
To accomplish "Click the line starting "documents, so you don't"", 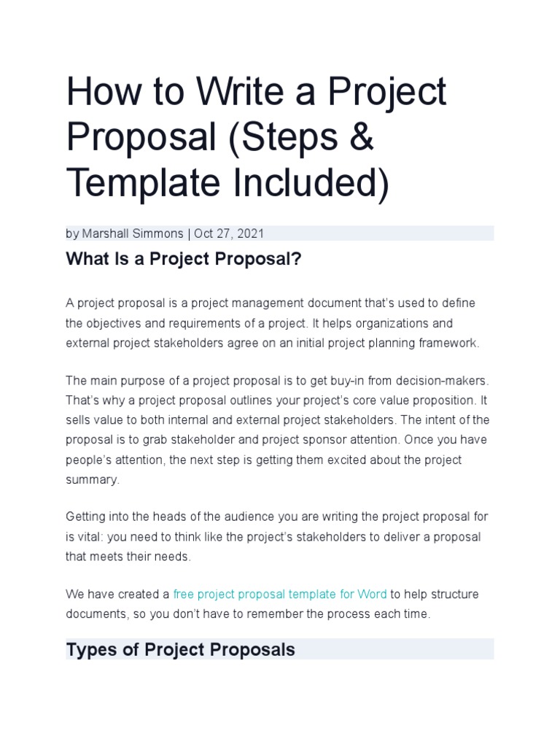I will tap(248, 614).
